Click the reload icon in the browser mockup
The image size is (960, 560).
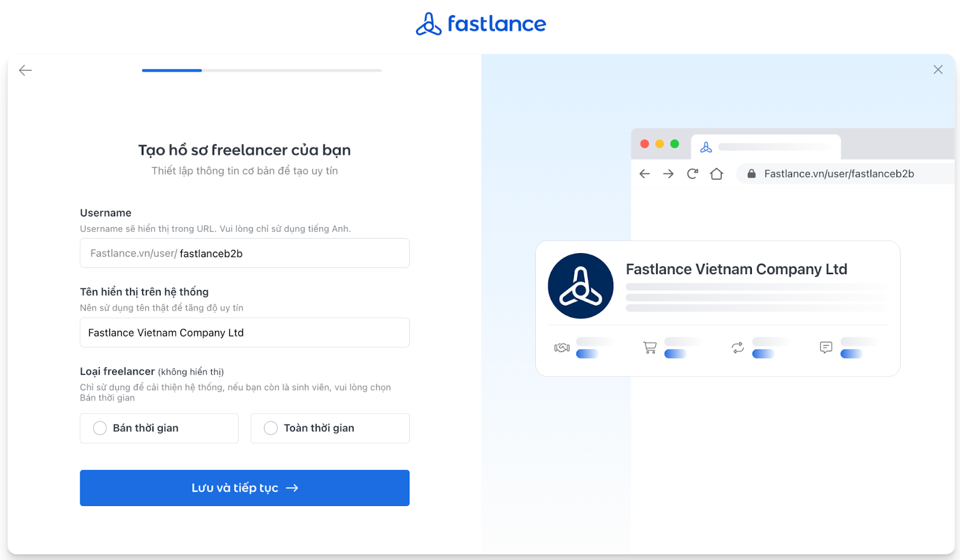coord(692,173)
